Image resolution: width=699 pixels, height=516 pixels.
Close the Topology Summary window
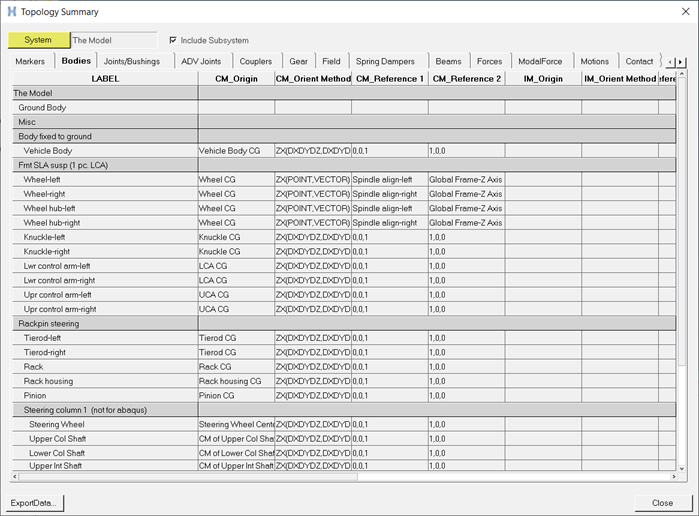click(685, 11)
